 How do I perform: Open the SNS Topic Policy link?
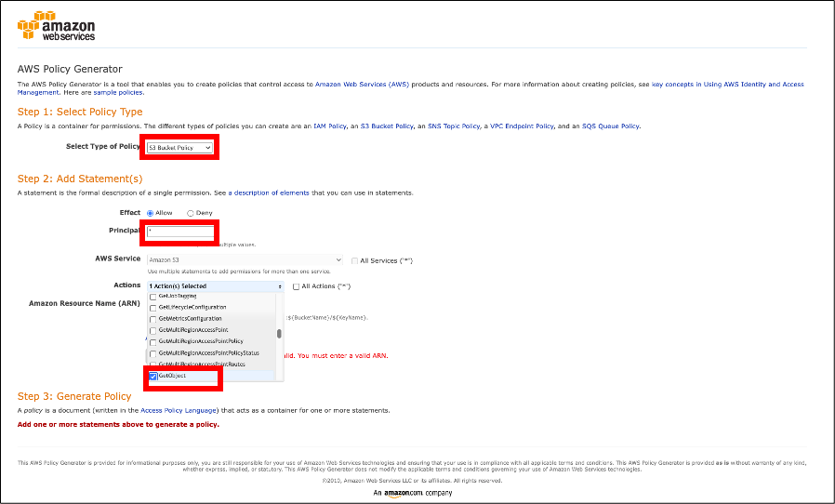pyautogui.click(x=454, y=126)
